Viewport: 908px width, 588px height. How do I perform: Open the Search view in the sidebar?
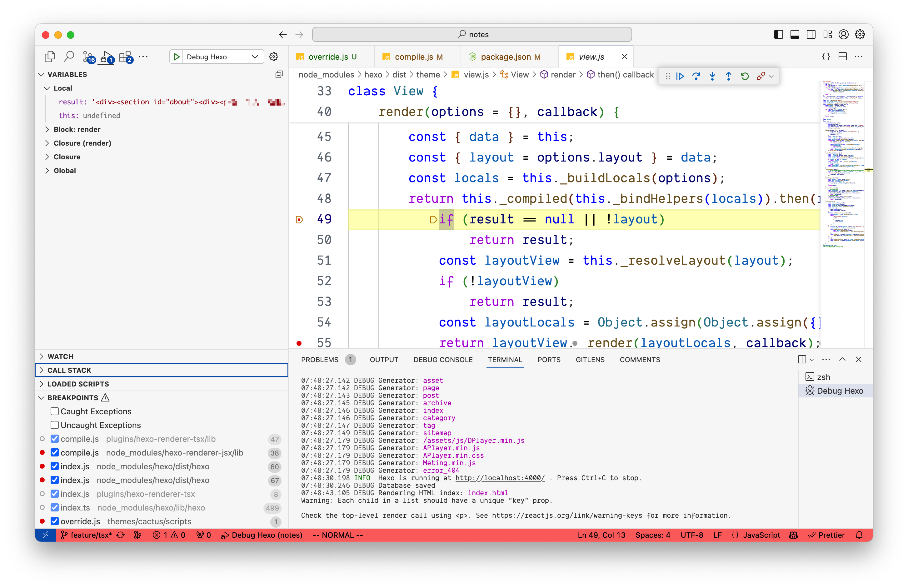pos(69,57)
